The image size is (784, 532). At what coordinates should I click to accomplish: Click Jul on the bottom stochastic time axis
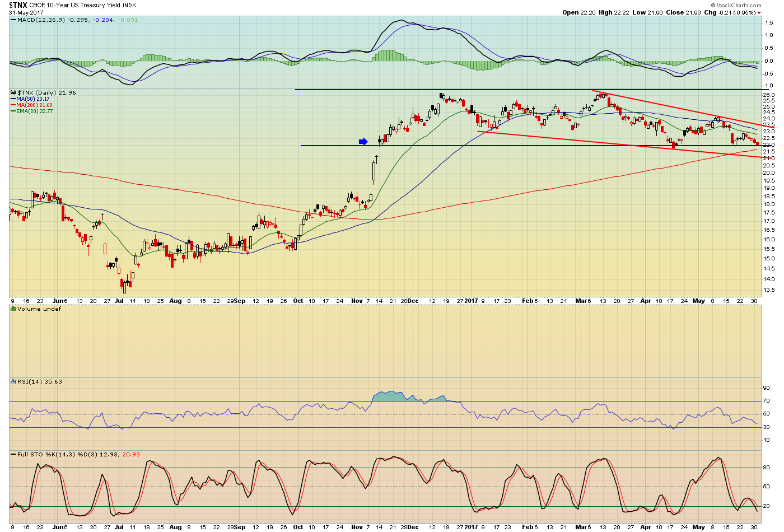119,527
